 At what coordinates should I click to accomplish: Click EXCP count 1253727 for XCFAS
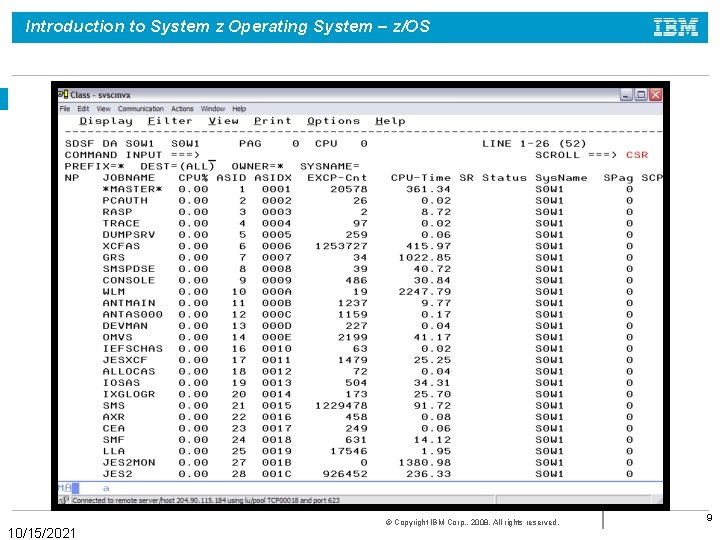pyautogui.click(x=341, y=246)
